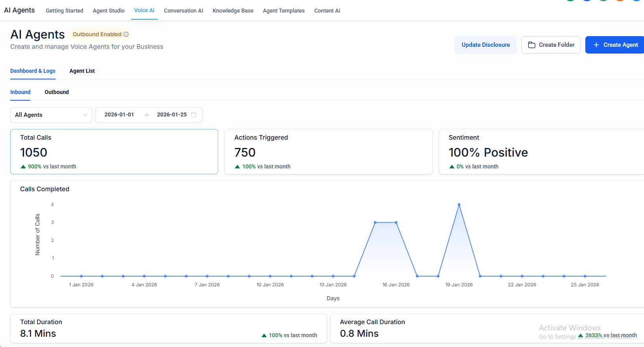644x347 pixels.
Task: Open Knowledge Base from the top menu
Action: (233, 11)
